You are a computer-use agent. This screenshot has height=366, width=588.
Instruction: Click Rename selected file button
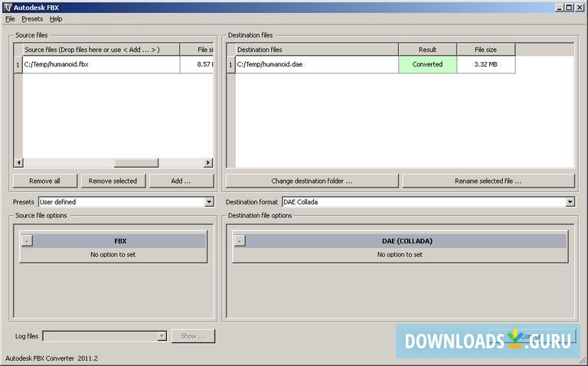click(x=488, y=181)
